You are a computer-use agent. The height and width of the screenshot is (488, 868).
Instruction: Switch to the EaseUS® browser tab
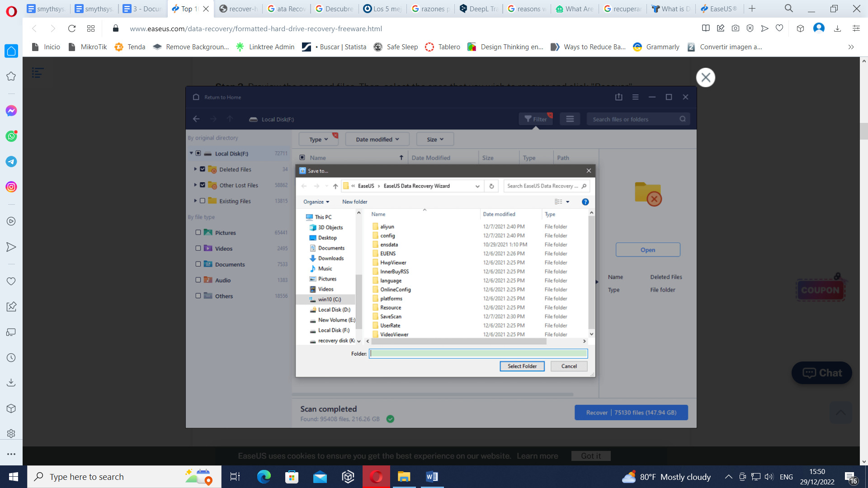pyautogui.click(x=719, y=9)
